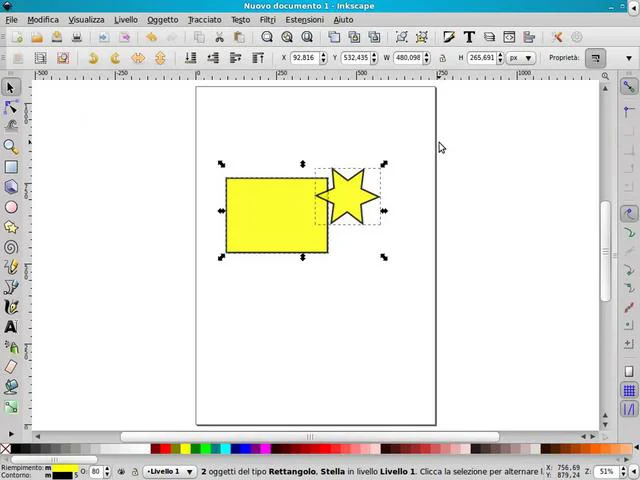Flip selection horizontally
This screenshot has width=640, height=480.
[138, 58]
